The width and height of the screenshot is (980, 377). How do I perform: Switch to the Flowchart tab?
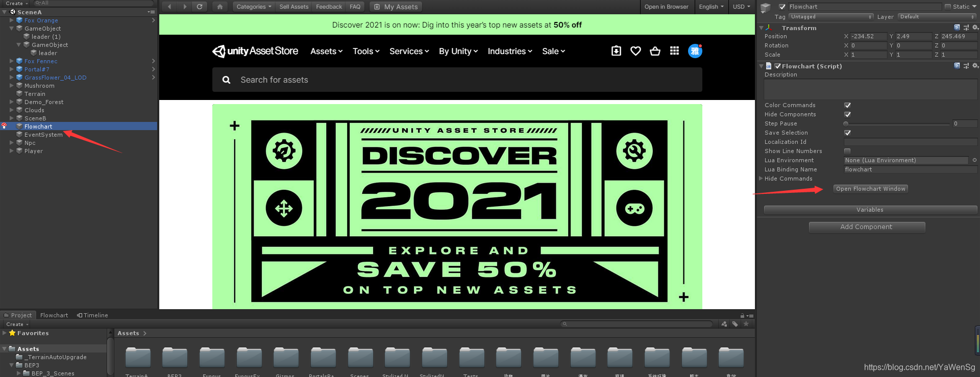54,315
